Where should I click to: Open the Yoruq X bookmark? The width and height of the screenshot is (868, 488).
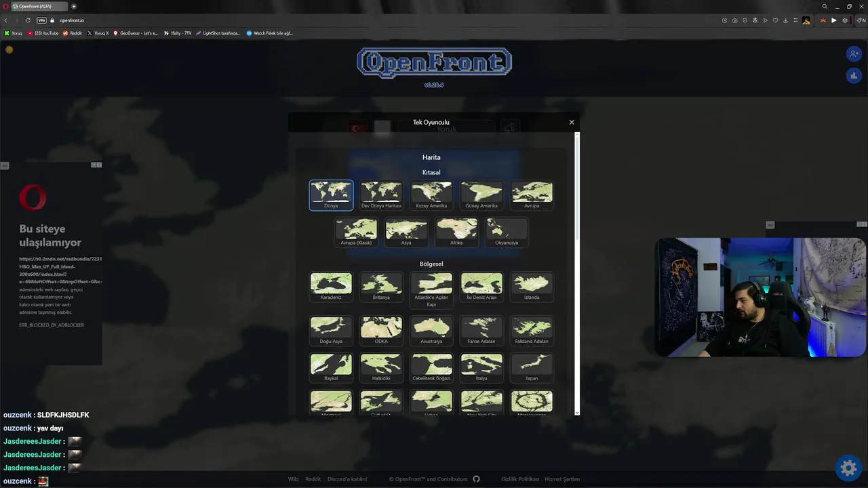click(98, 33)
